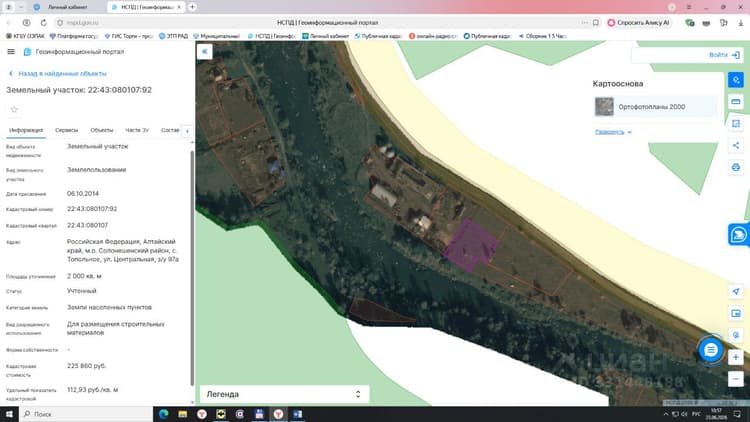Show more tabs with the tab arrow
Screen dimensions: 750x422
tap(188, 131)
